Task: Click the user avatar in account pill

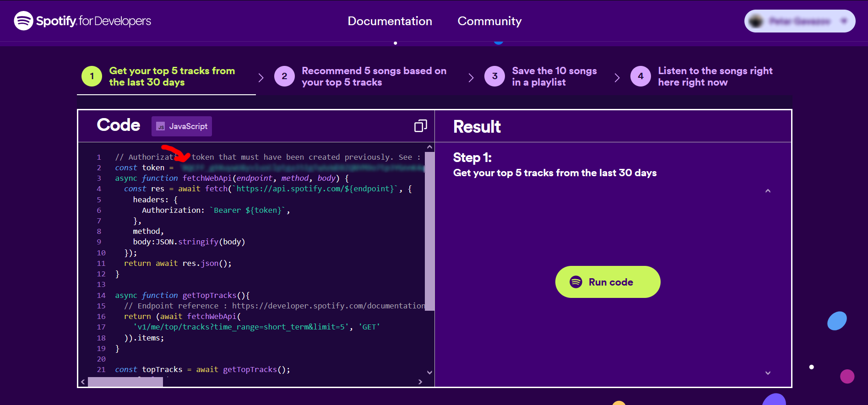Action: [x=756, y=21]
